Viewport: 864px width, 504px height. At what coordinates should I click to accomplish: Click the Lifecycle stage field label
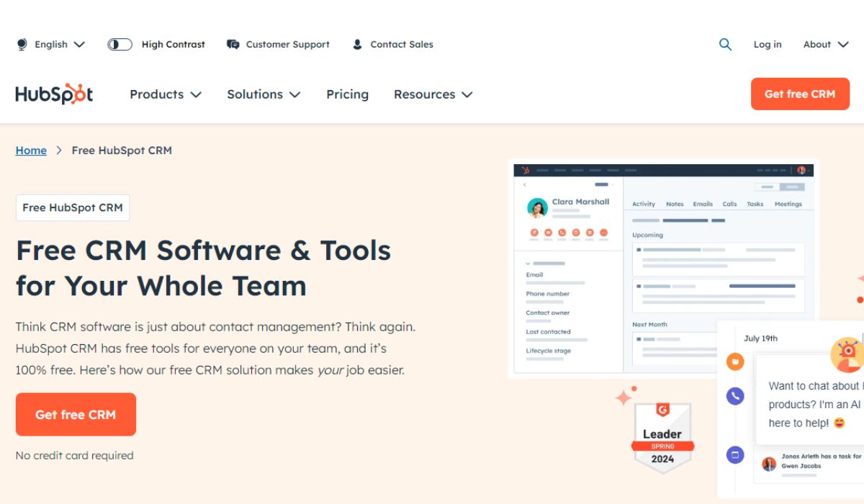548,351
